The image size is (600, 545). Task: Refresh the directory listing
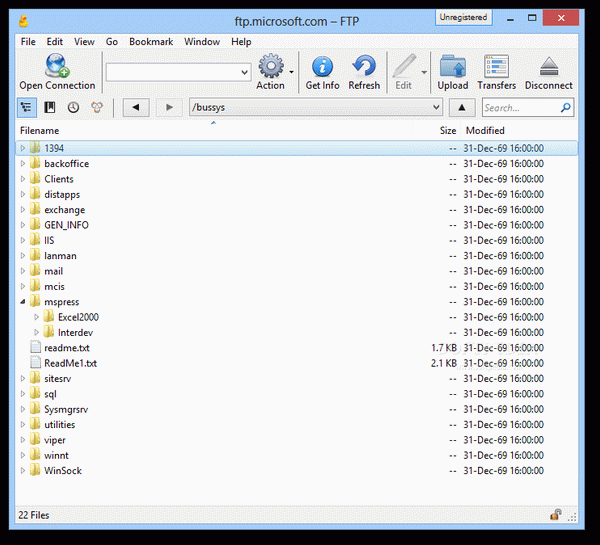coord(364,66)
